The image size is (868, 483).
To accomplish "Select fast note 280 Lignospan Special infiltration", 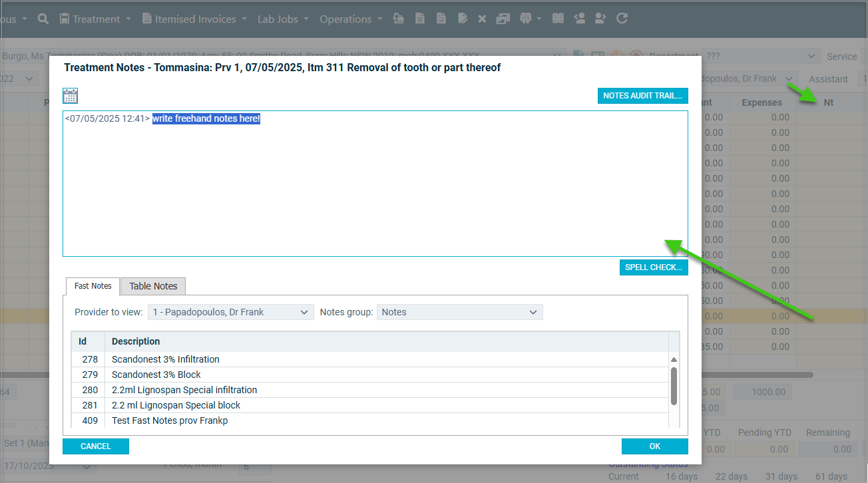I will 370,390.
